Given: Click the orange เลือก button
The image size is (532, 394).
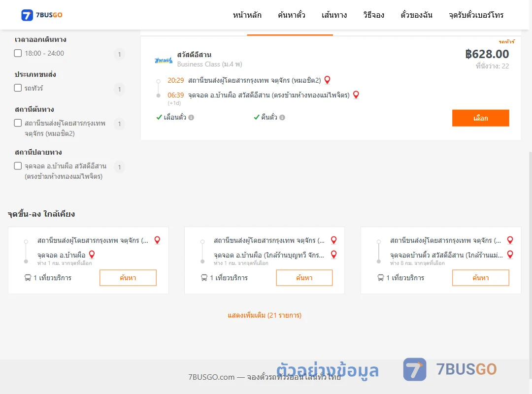Looking at the screenshot, I should coord(480,118).
